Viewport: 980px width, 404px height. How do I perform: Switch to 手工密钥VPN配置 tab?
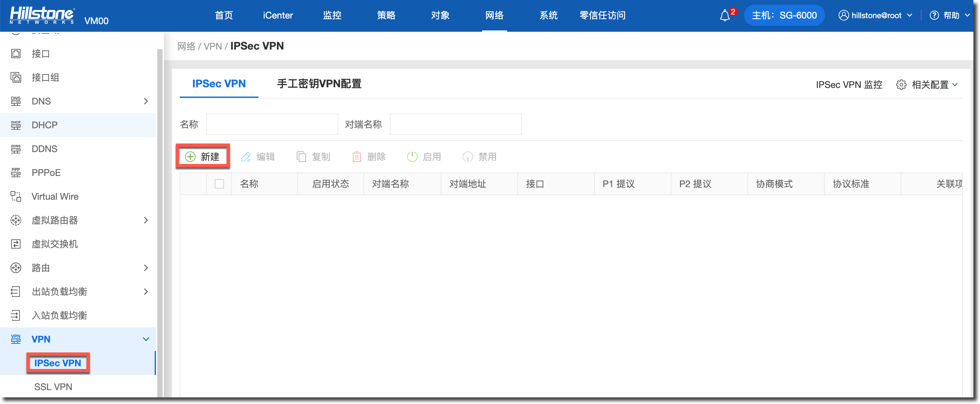point(319,84)
